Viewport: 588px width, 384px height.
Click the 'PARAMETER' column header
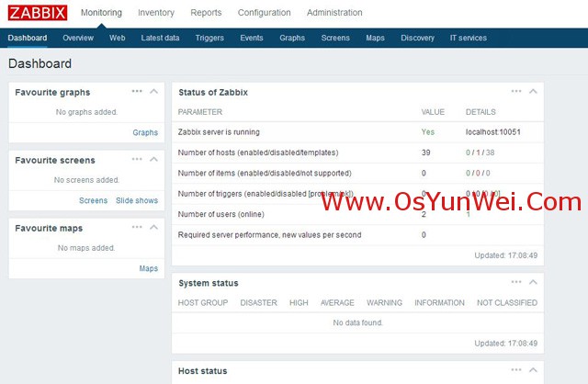click(x=200, y=112)
